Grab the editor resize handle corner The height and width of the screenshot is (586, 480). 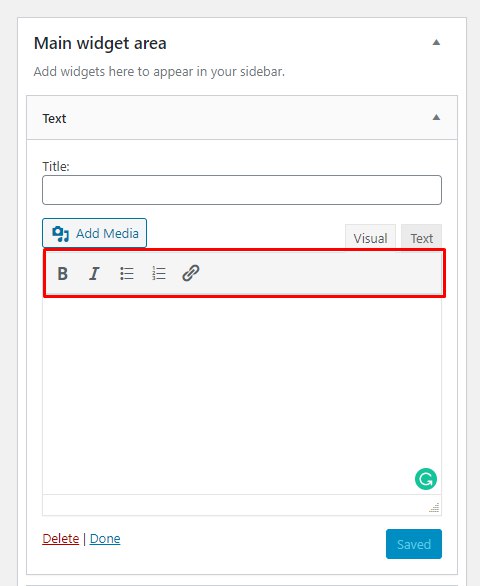point(434,507)
